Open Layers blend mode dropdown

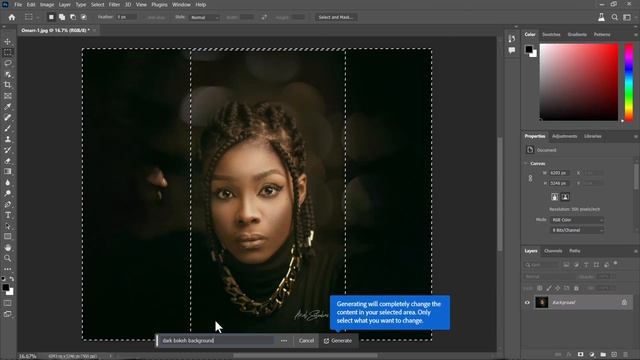coord(549,277)
